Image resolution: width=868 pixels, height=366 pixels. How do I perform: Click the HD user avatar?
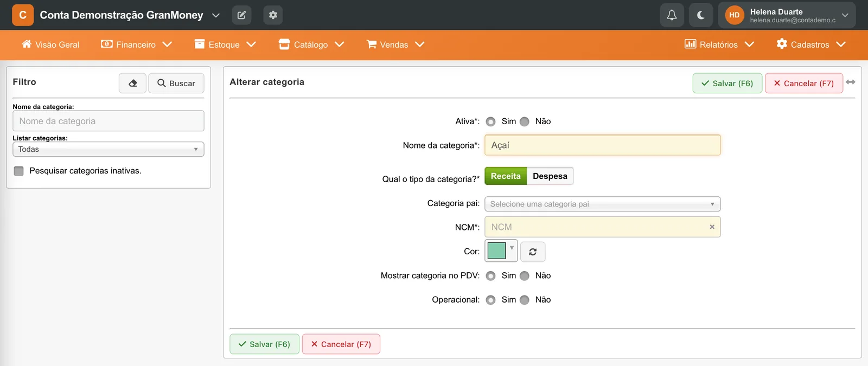(x=735, y=15)
